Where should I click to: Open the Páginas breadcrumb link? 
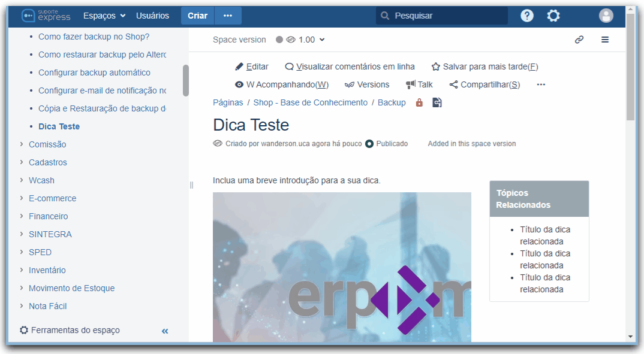click(x=228, y=102)
